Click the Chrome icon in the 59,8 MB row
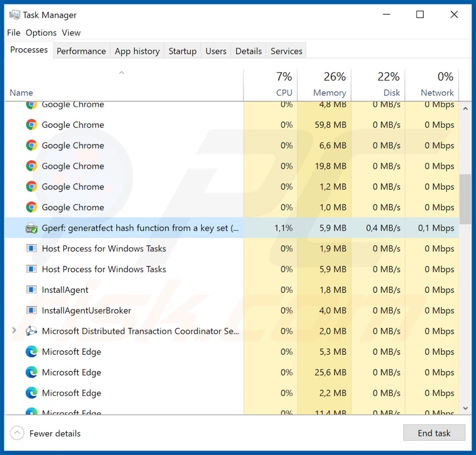The width and height of the screenshot is (476, 455). click(x=31, y=125)
